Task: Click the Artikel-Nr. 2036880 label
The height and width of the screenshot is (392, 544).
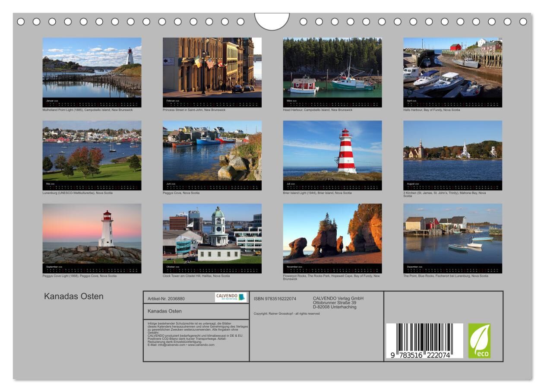Action: coord(166,298)
